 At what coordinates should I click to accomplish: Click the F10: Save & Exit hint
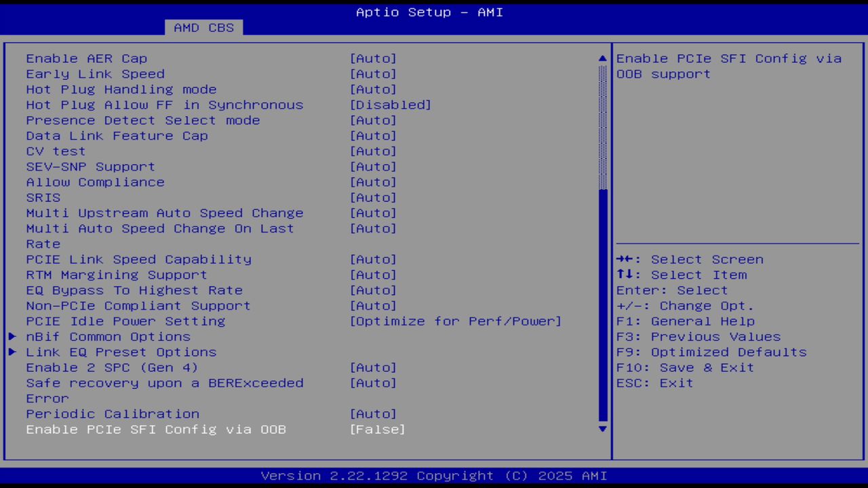(686, 367)
